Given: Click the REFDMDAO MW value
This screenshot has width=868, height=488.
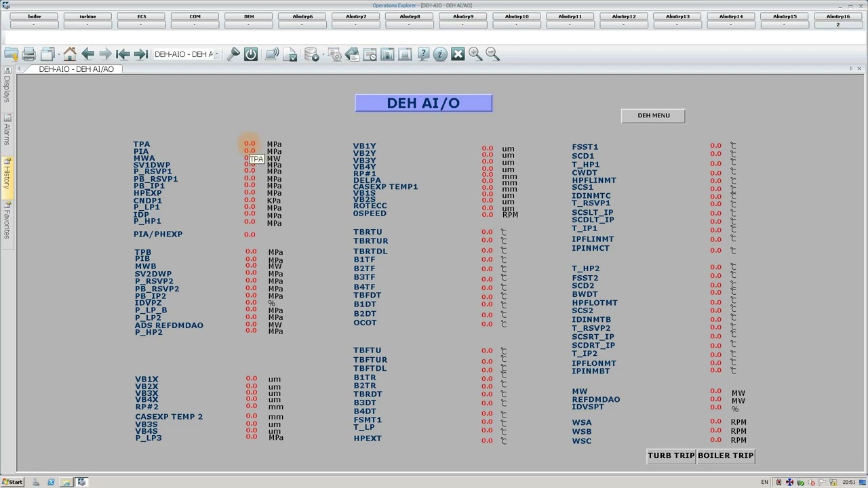Looking at the screenshot, I should click(x=715, y=399).
